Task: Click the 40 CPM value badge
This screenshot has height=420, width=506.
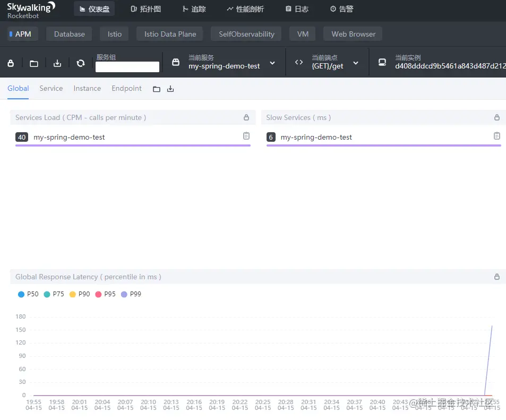Action: point(22,137)
